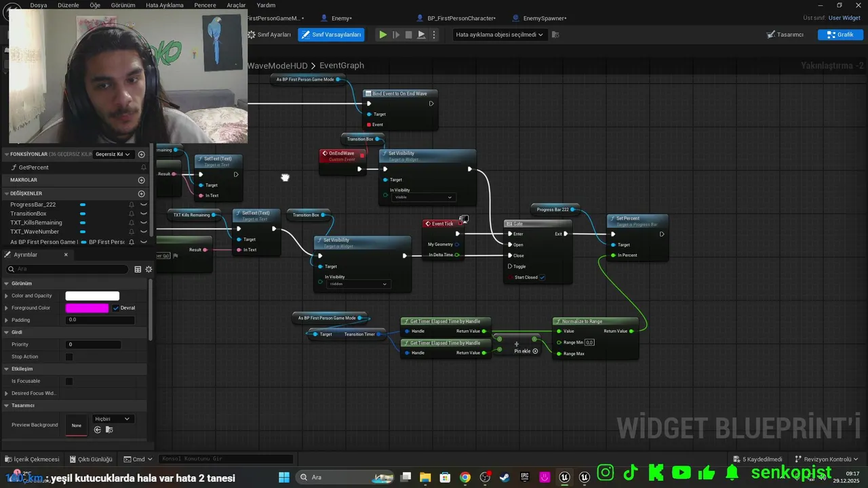Viewport: 868px width, 488px height.
Task: Open the Hata Ayıklama menu
Action: tap(165, 5)
